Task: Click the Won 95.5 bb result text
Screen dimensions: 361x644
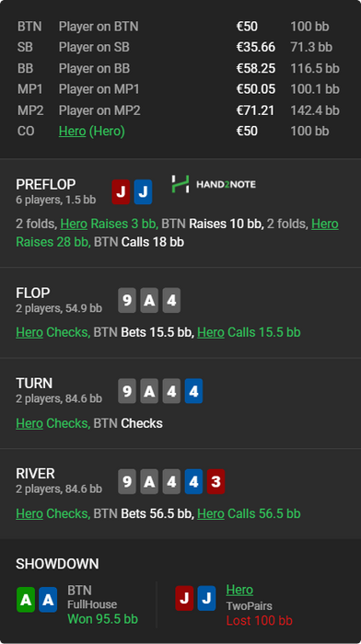Action: (103, 619)
